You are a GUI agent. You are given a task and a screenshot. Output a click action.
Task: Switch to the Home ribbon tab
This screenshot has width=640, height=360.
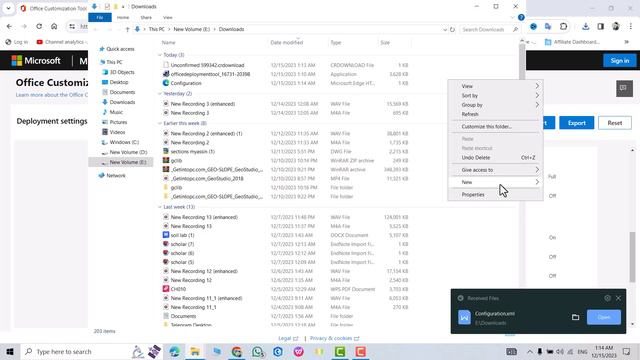123,18
